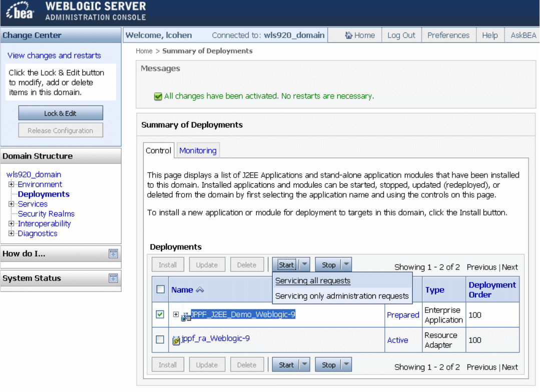Viewport: 540px width, 392px height.
Task: Click the top Next pagination link
Action: tap(509, 267)
